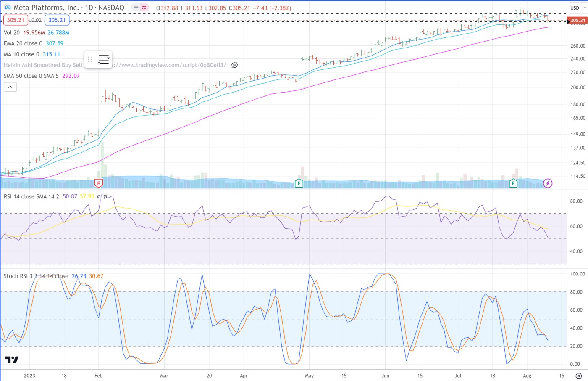The width and height of the screenshot is (588, 381).
Task: Click the RSI SMA value 57.90
Action: (x=87, y=196)
